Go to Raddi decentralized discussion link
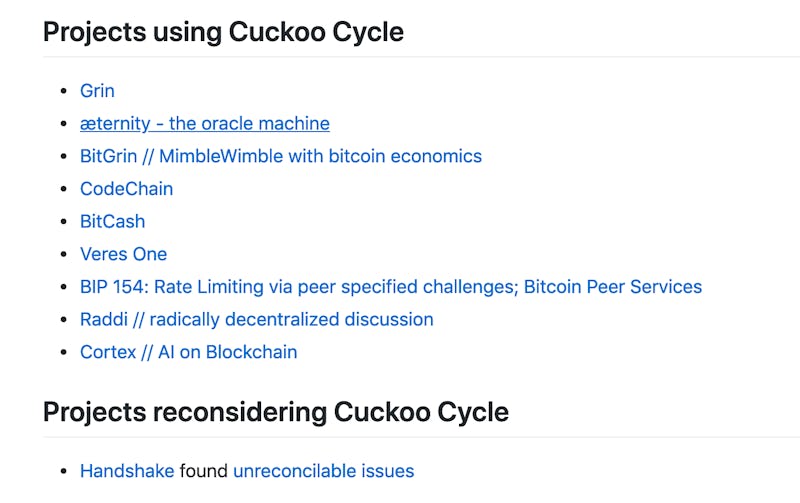 coord(256,320)
